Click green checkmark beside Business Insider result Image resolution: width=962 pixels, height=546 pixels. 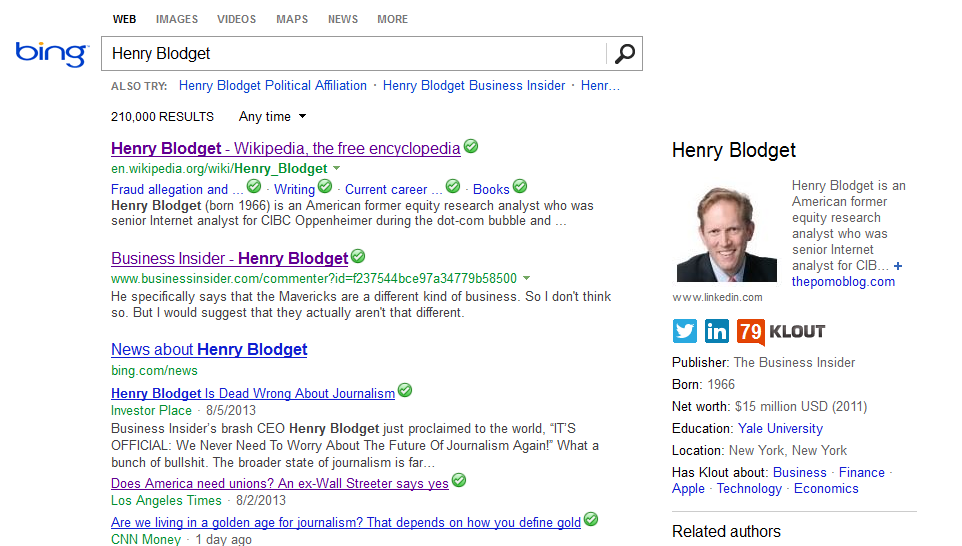[358, 257]
